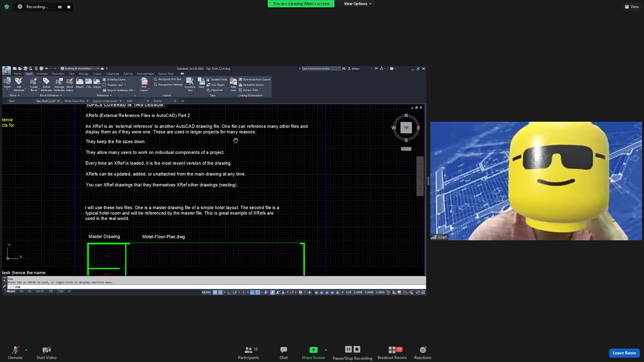Screen dimensions: 644x362
Task: Open the Frames vary dropdown
Action: (x=115, y=85)
